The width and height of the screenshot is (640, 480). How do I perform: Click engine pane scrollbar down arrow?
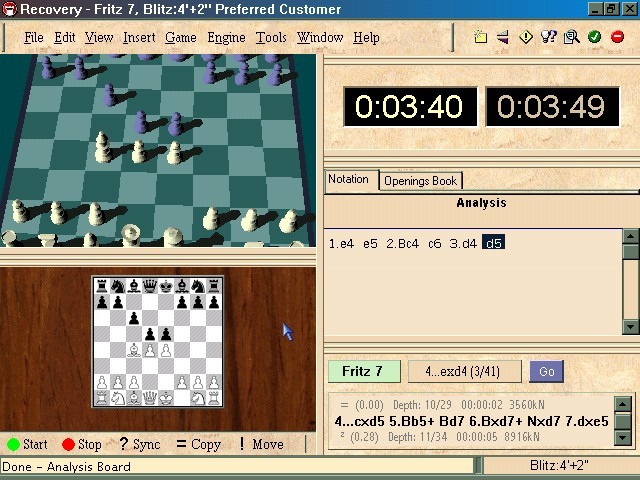pos(622,438)
